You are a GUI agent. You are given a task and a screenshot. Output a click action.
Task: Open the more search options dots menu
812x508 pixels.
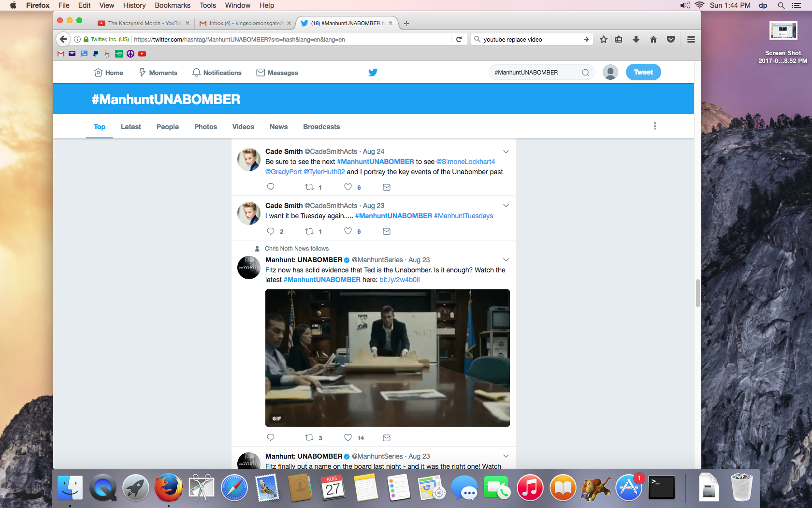click(655, 126)
